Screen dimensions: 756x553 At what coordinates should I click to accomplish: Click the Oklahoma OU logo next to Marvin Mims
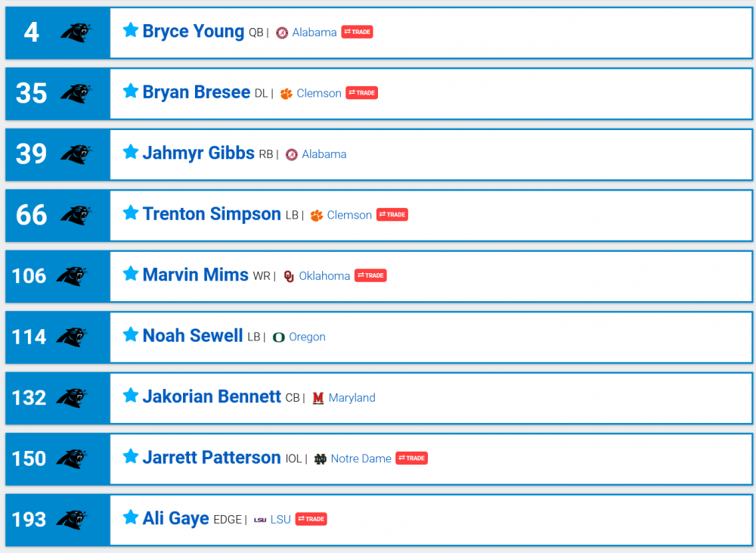(290, 275)
